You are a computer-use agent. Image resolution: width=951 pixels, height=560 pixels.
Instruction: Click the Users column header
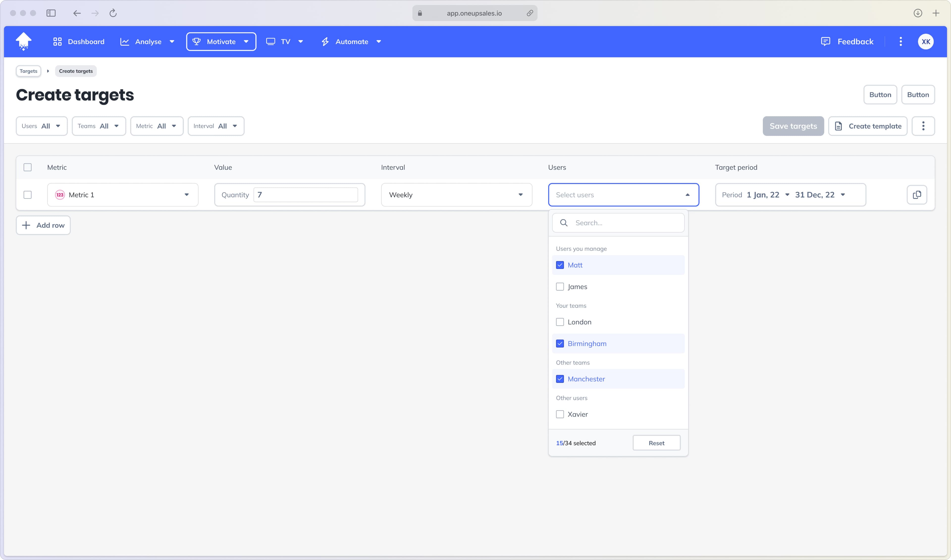tap(557, 167)
